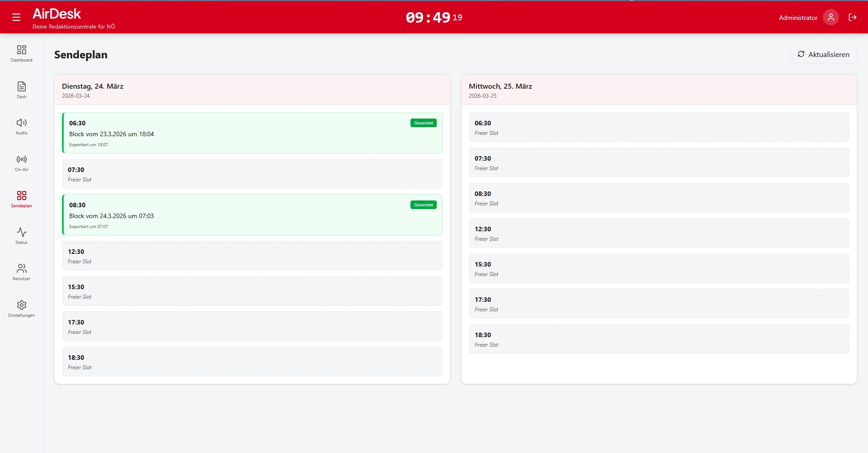Switch to the On-Air view

tap(21, 163)
